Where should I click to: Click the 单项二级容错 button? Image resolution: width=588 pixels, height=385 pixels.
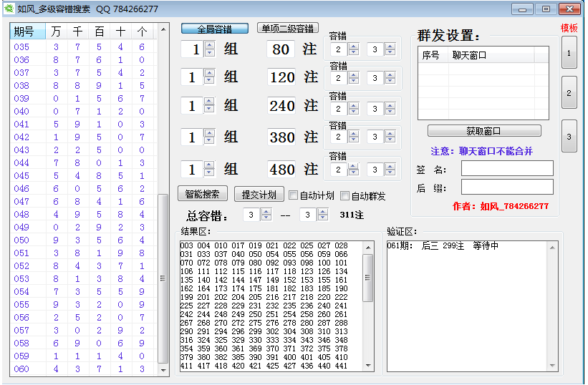click(288, 29)
